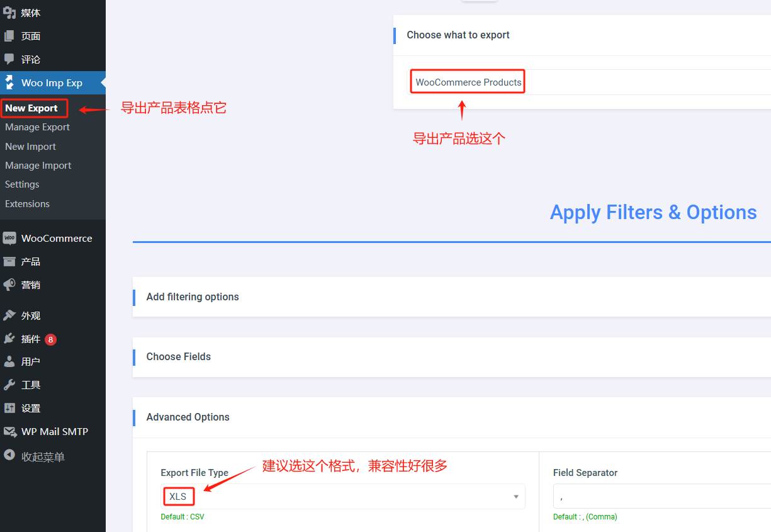This screenshot has height=532, width=771.
Task: Open the 插件 plugins menu label
Action: 31,339
